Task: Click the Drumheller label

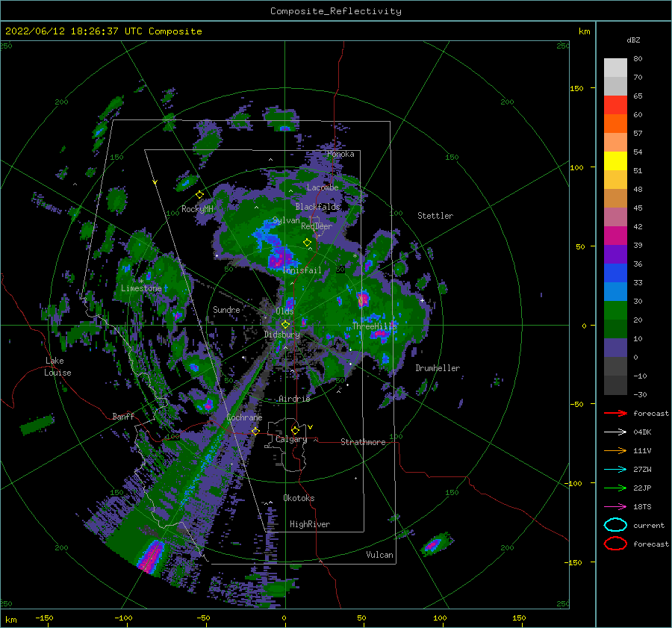Action: click(438, 368)
